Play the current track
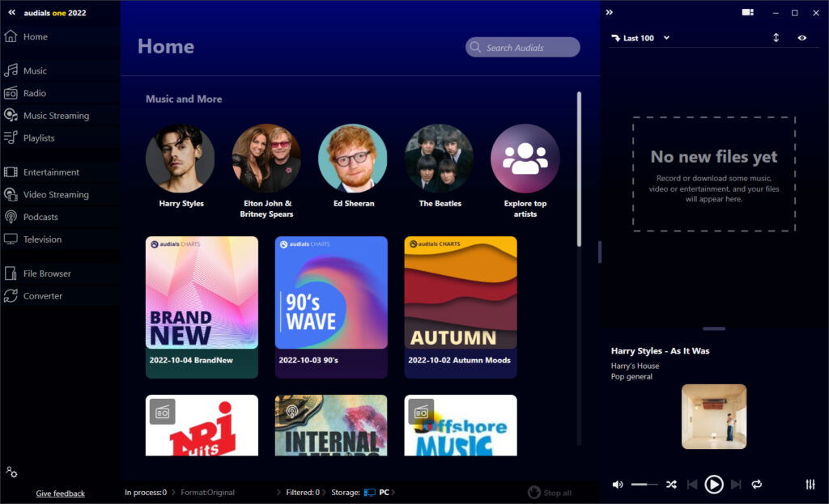The image size is (829, 504). 714,485
